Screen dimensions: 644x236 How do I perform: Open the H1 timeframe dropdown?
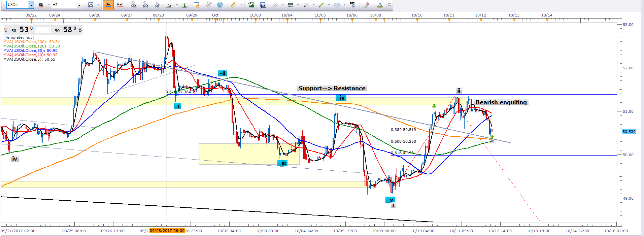point(79,5)
